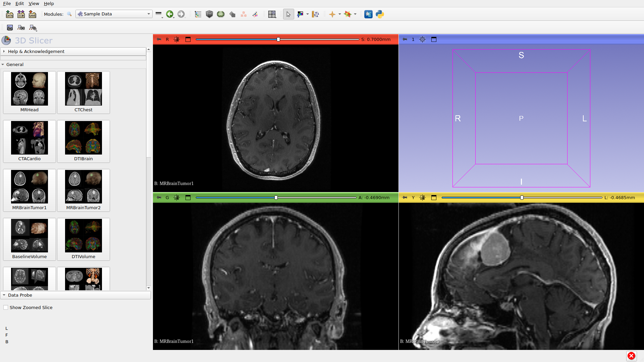Toggle the red slice view pin
The height and width of the screenshot is (362, 644).
tap(159, 39)
